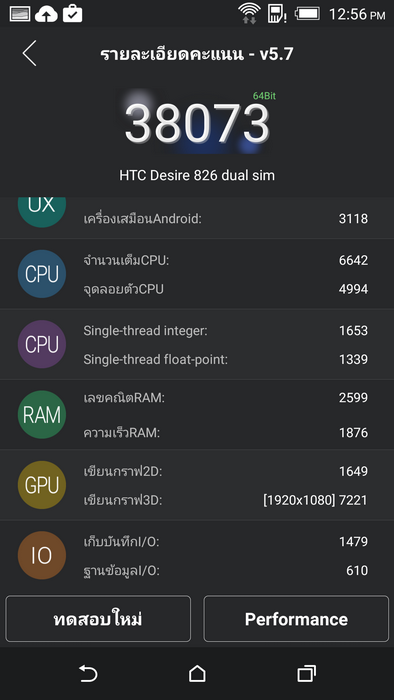Tap the HTC Desire 826 device name
Image resolution: width=394 pixels, height=700 pixels.
pos(197,175)
